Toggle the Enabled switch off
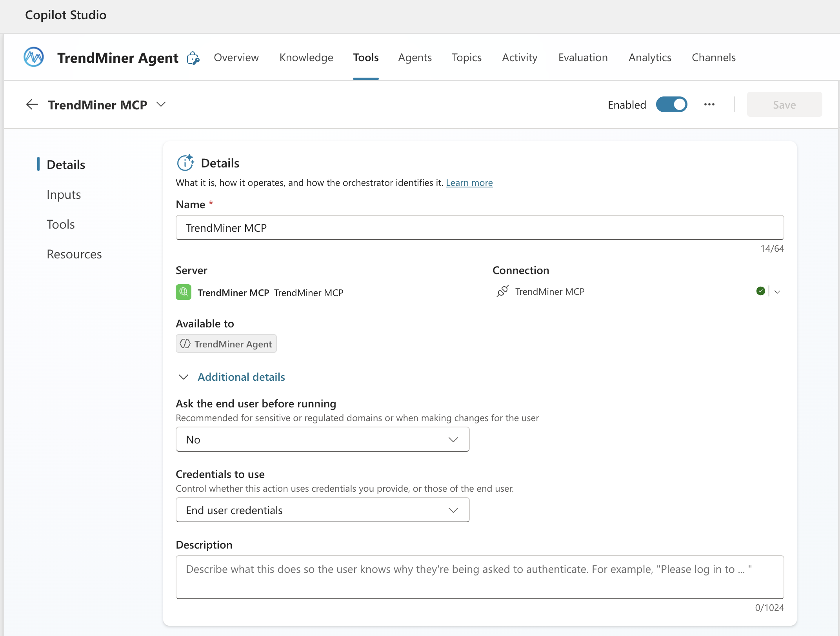This screenshot has height=636, width=840. click(671, 105)
